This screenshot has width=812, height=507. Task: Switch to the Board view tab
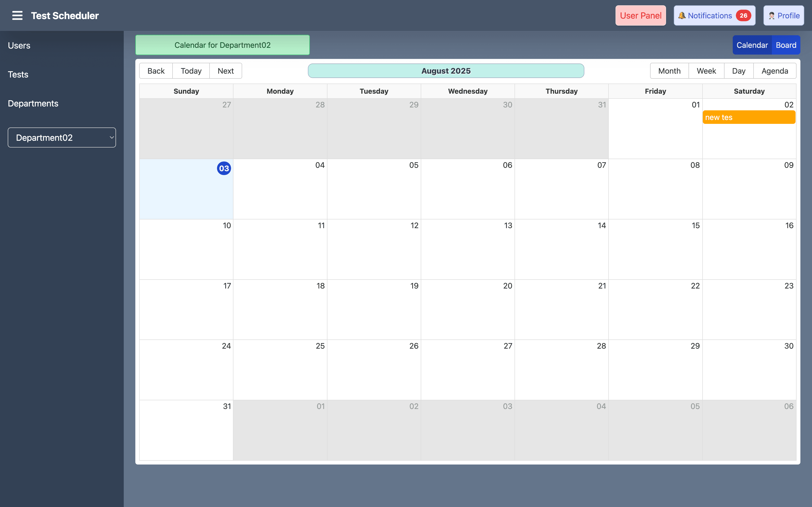tap(786, 45)
